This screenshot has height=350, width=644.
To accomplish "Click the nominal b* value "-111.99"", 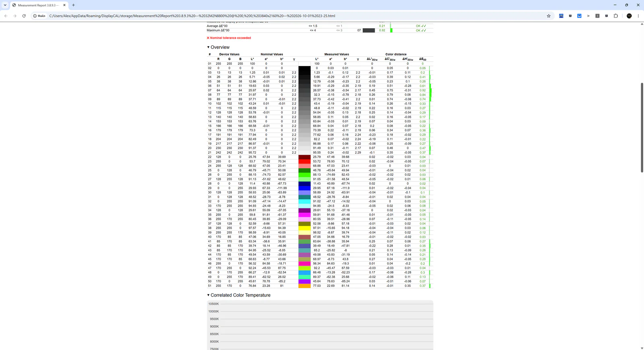I will [x=282, y=188].
